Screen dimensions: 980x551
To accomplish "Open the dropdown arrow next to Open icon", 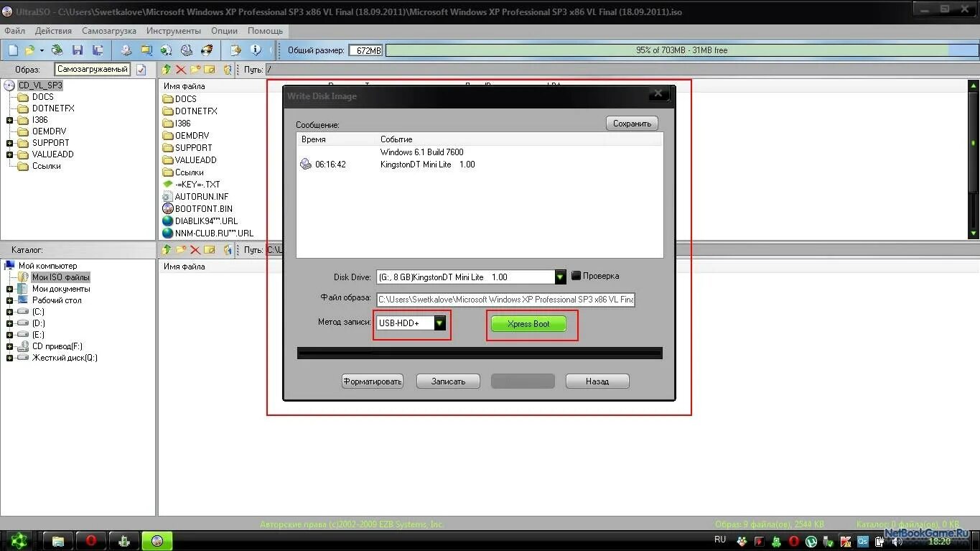I will pyautogui.click(x=42, y=50).
